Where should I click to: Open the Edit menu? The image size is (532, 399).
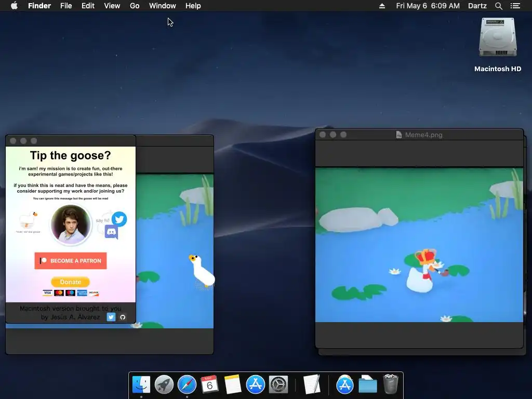pyautogui.click(x=88, y=6)
